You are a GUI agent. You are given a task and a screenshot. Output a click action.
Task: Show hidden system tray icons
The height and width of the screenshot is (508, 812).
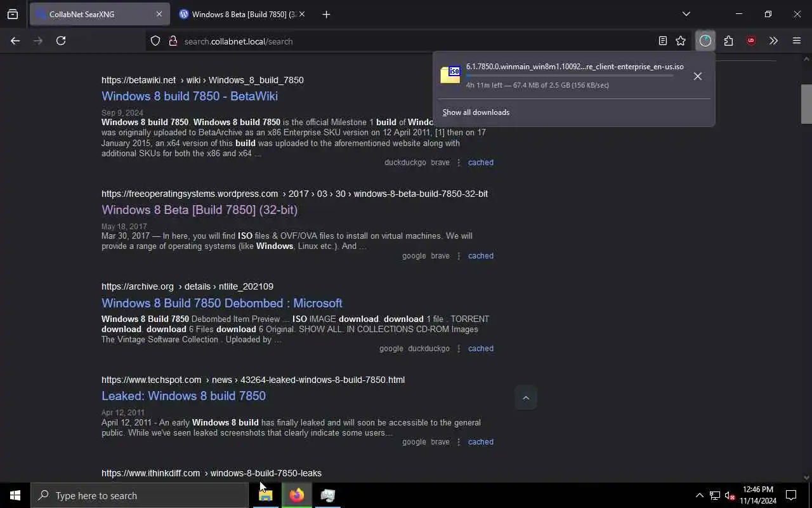[699, 495]
